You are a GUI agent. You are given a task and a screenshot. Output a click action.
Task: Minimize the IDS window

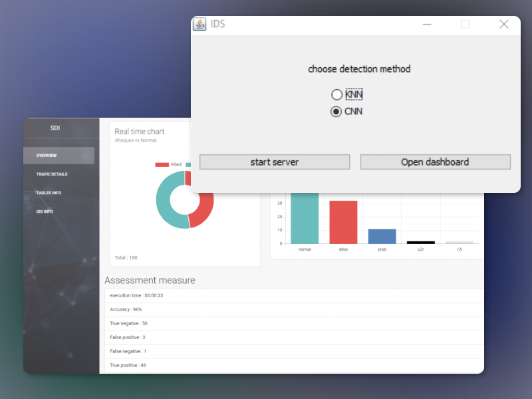click(x=427, y=24)
